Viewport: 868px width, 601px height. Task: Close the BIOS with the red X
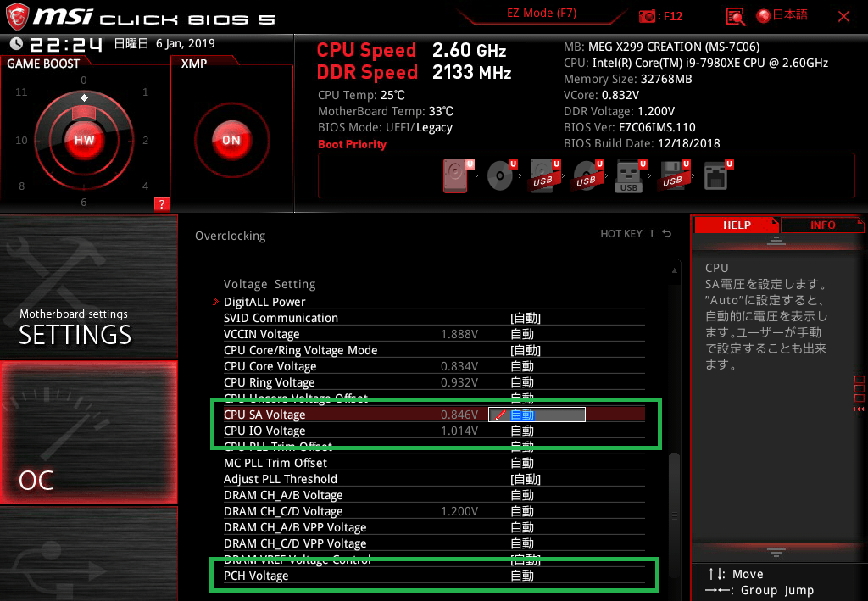click(843, 17)
